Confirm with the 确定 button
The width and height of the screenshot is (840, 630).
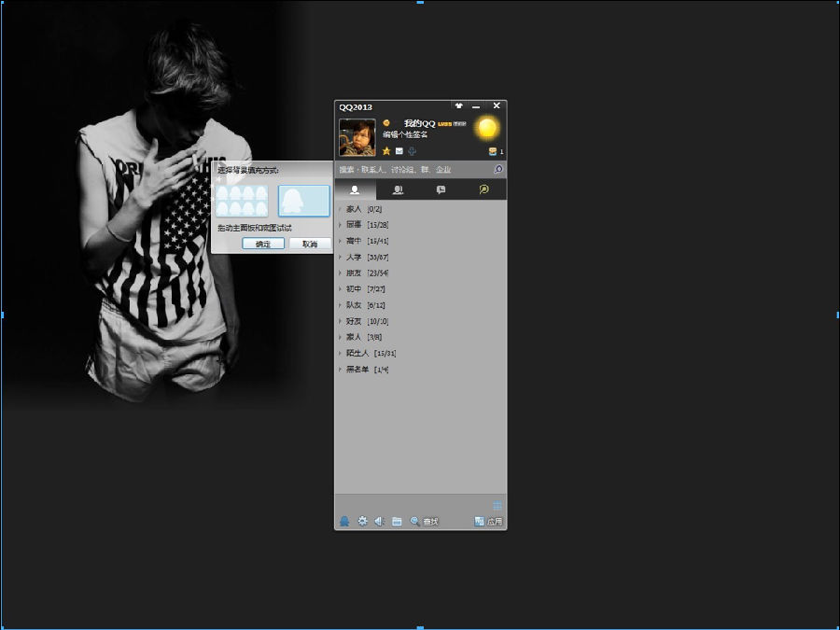[x=263, y=244]
